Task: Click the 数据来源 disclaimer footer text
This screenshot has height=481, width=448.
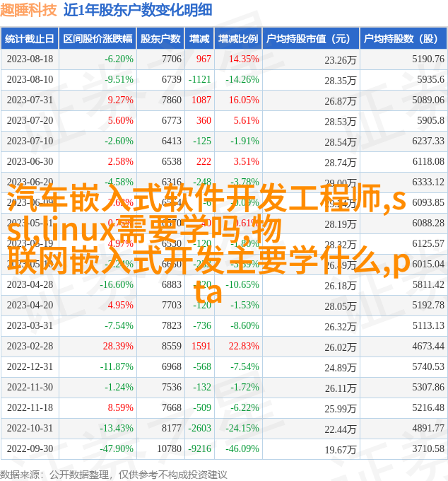Action: pyautogui.click(x=114, y=475)
